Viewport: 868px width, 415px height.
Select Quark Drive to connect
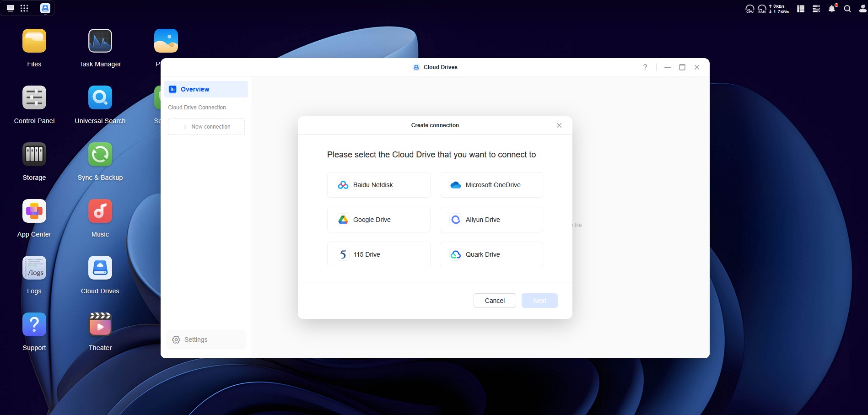[x=491, y=254]
